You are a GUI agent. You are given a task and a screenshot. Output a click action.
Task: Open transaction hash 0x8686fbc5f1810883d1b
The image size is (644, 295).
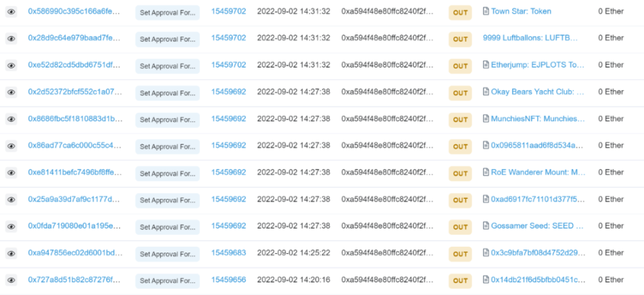click(x=75, y=119)
